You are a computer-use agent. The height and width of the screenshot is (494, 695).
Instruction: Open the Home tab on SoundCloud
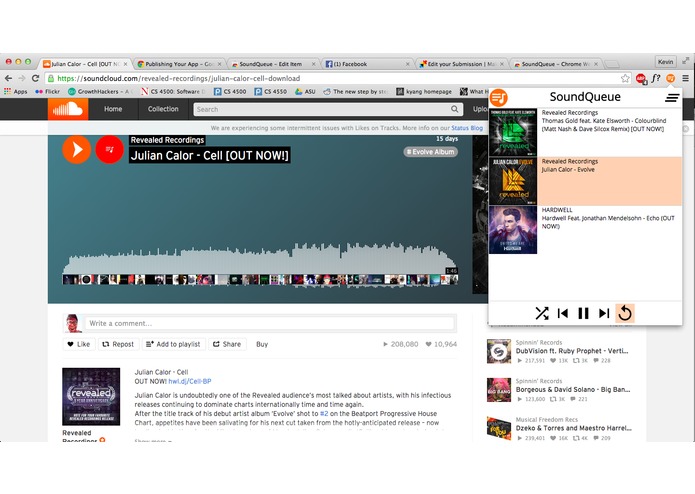click(x=113, y=109)
